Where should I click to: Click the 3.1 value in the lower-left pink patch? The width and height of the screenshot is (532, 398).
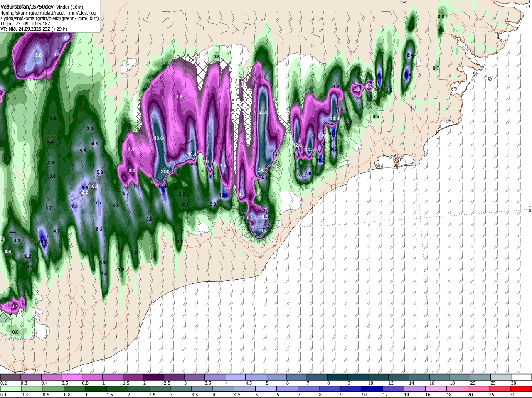[15, 306]
